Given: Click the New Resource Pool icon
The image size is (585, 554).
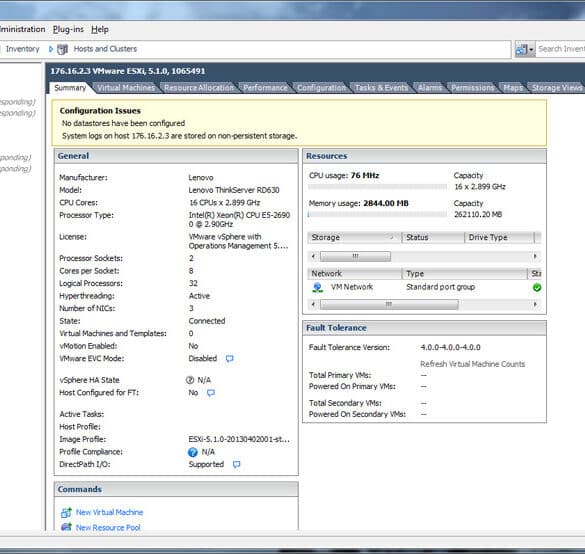Looking at the screenshot, I should pyautogui.click(x=66, y=527).
